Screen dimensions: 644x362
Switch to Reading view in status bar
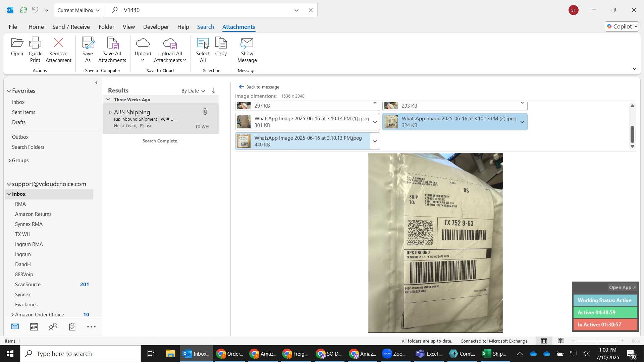pos(560,341)
